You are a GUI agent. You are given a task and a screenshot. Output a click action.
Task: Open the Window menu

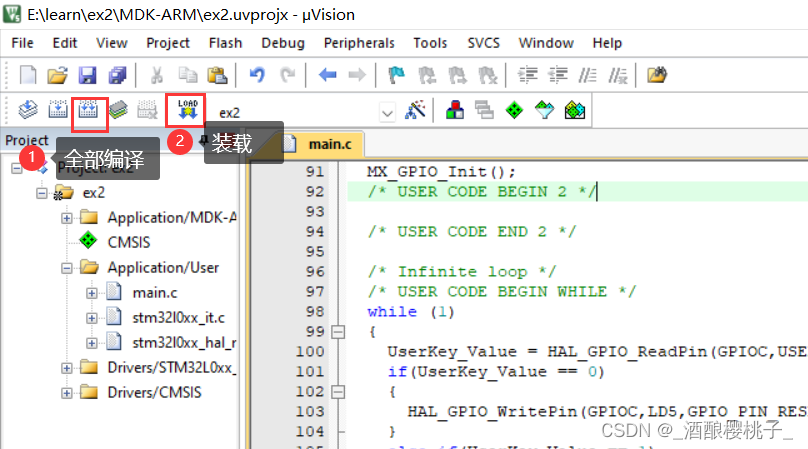point(546,43)
